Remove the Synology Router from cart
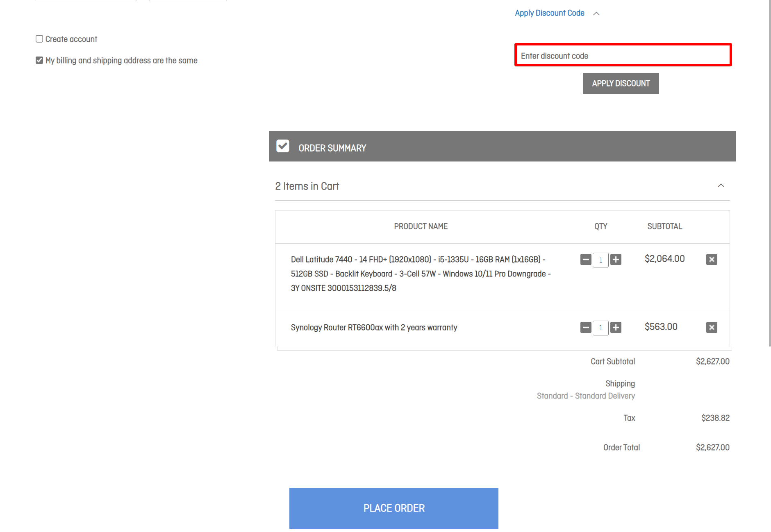 click(712, 327)
